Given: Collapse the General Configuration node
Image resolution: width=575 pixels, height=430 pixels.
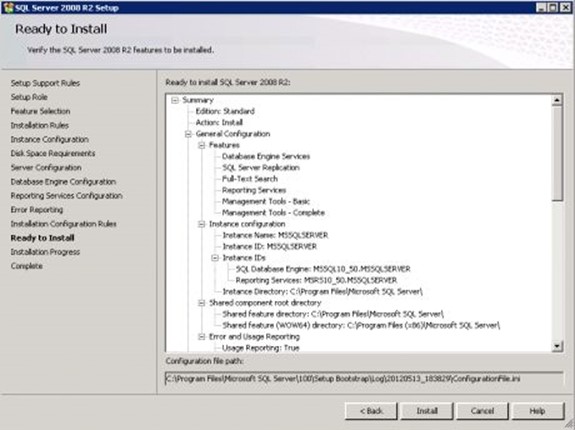Looking at the screenshot, I should 188,134.
